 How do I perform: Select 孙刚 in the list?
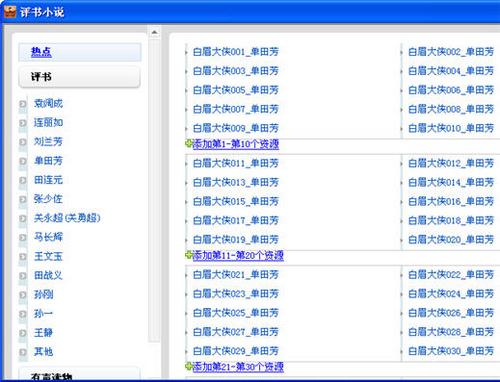(43, 295)
